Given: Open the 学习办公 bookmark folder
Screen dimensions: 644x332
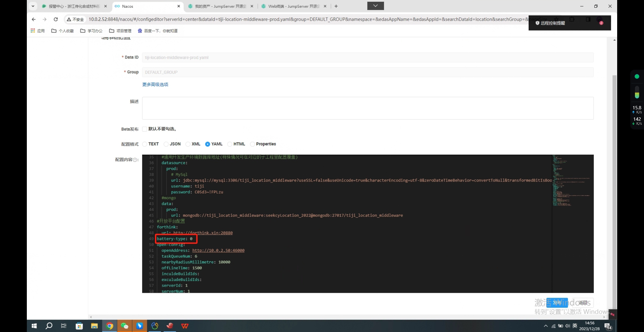Looking at the screenshot, I should pos(91,31).
